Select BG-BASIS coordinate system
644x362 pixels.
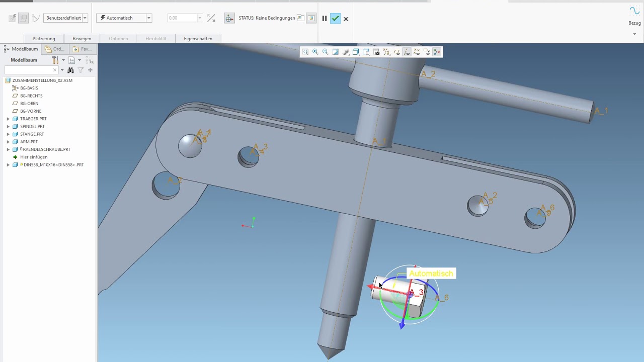(x=29, y=88)
